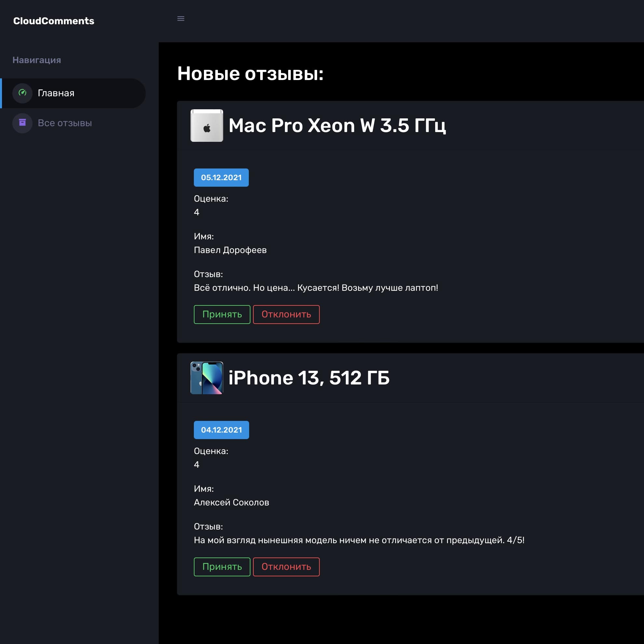This screenshot has height=644, width=644.
Task: Click the reviewer name Павел Дорофеев
Action: coord(230,250)
